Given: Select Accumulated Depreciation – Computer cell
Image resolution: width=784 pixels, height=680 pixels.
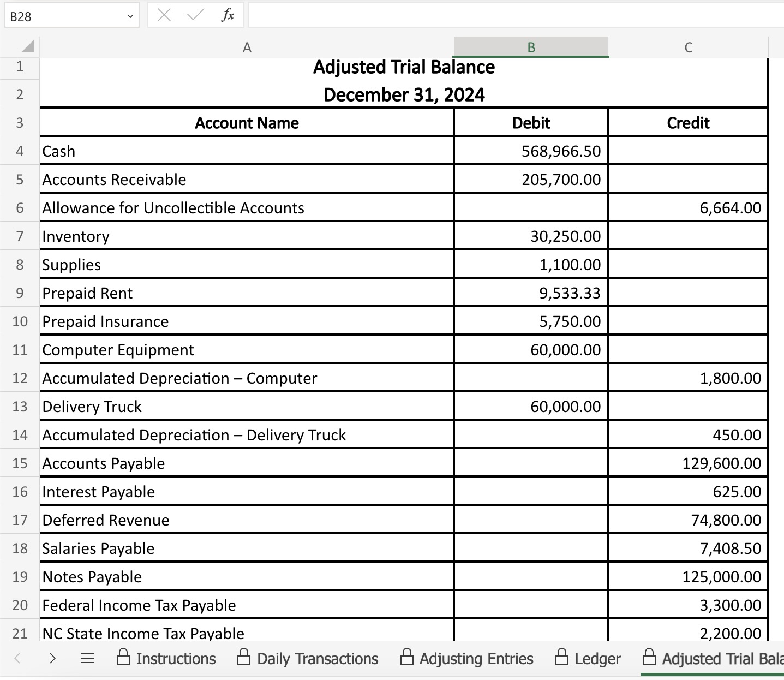Looking at the screenshot, I should (247, 378).
